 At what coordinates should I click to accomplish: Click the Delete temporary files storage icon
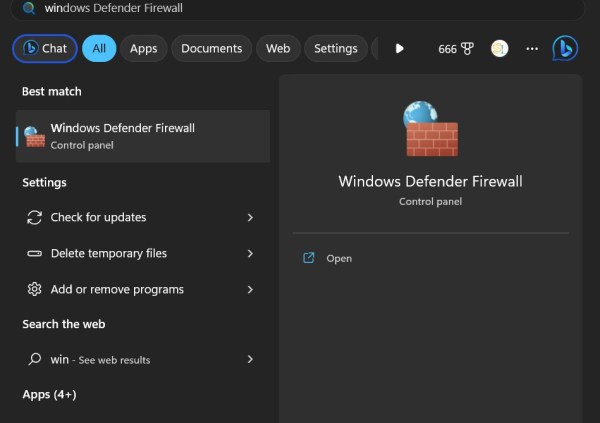click(34, 254)
